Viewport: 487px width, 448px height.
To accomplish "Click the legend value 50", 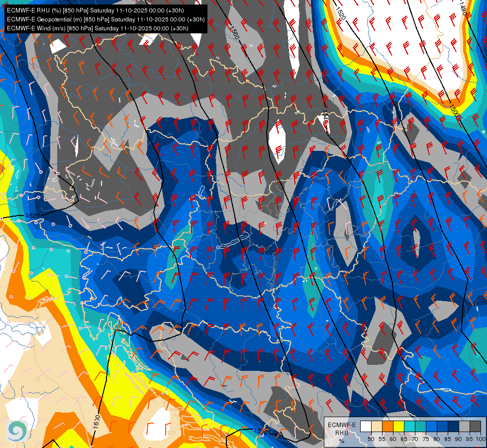I will click(371, 439).
